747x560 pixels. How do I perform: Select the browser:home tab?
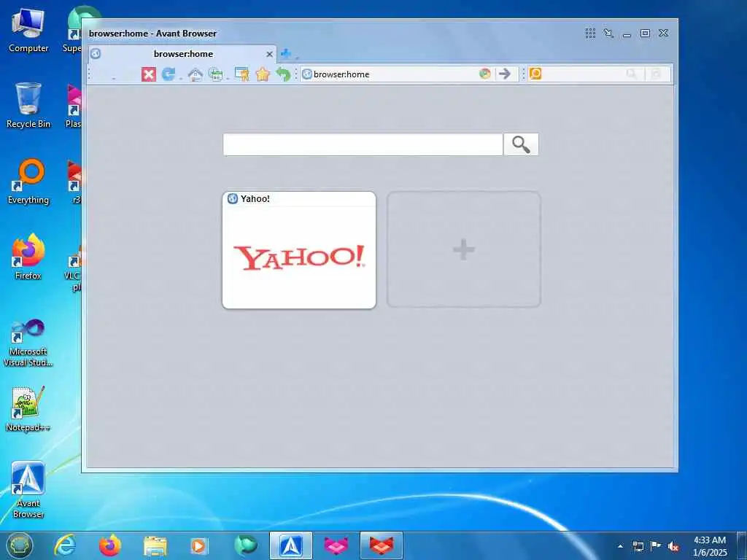pyautogui.click(x=183, y=54)
